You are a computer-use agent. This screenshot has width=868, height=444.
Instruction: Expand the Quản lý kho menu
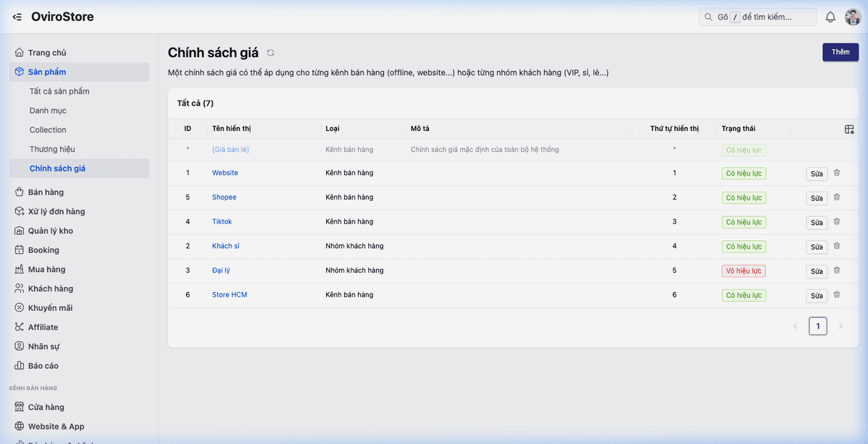[50, 231]
